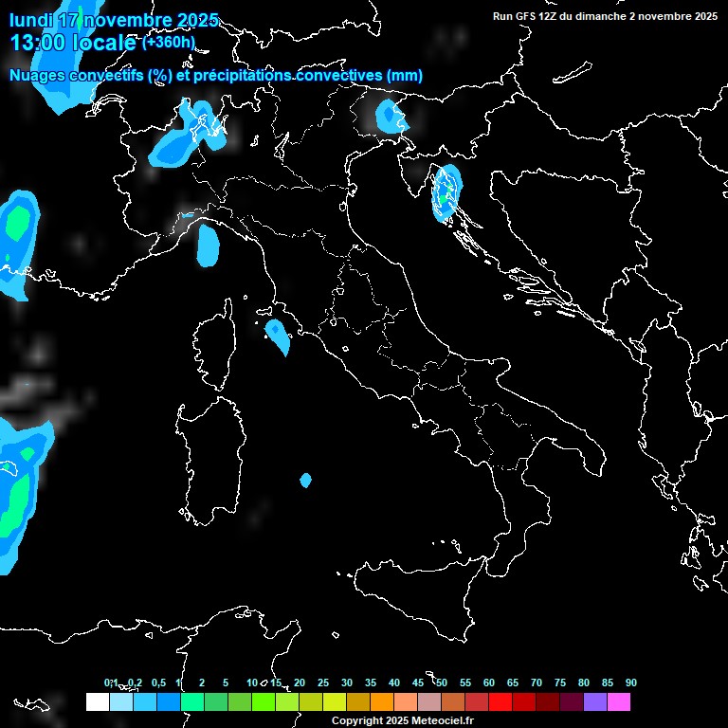Click the dark plum swatch between 75 and 80
This screenshot has width=728, height=728.
pos(571,701)
